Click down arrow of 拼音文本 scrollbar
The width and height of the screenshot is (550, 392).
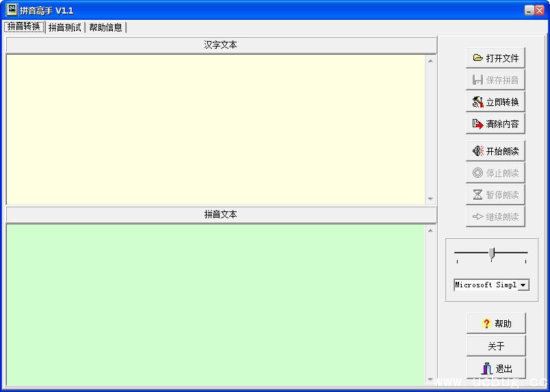(430, 380)
